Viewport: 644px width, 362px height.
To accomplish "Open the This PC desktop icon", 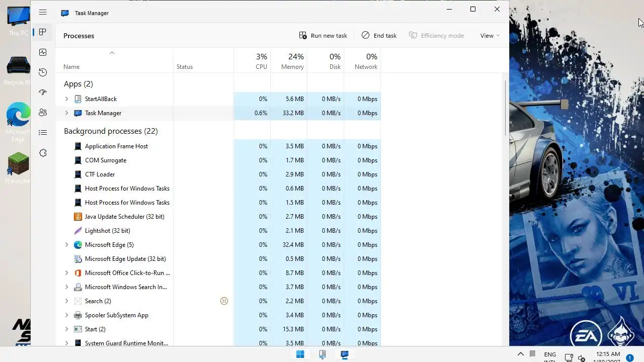I will [x=18, y=22].
